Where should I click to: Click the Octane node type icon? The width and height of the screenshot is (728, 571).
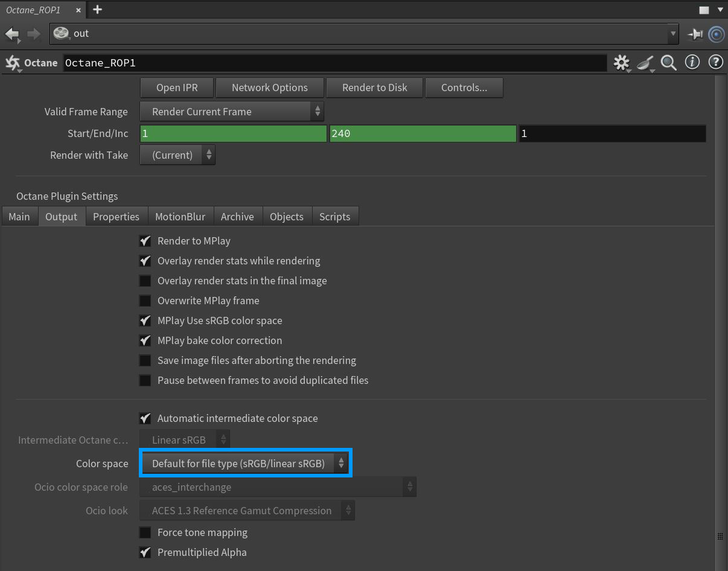[x=12, y=63]
